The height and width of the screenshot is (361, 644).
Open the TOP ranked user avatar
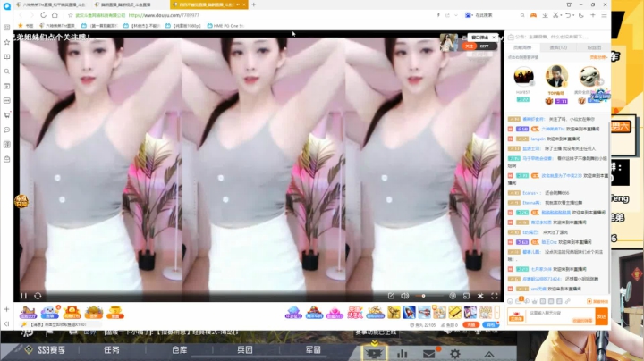tap(556, 76)
